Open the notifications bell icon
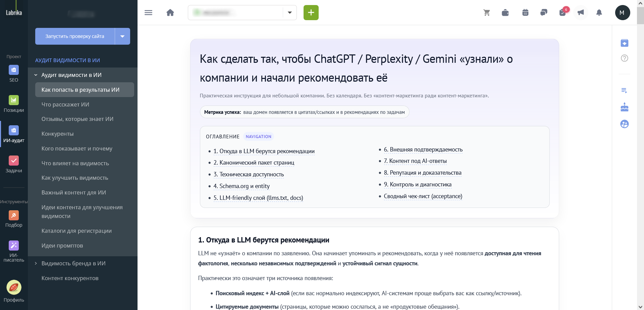Image resolution: width=644 pixels, height=310 pixels. 599,13
